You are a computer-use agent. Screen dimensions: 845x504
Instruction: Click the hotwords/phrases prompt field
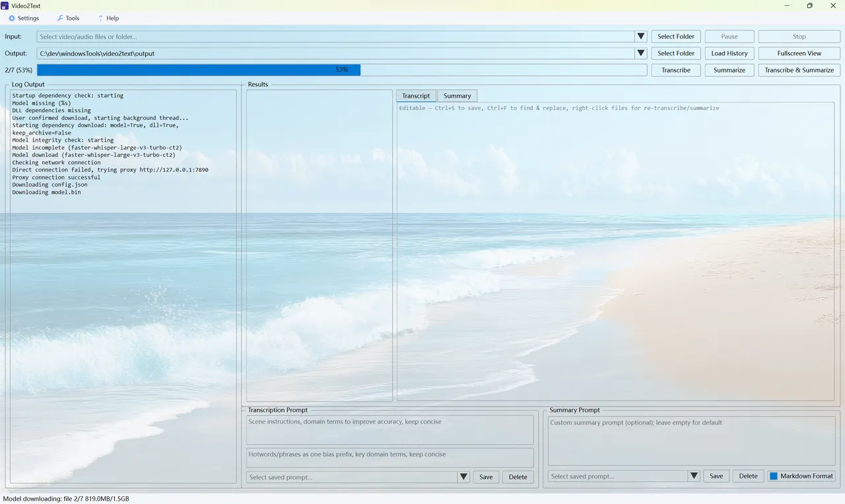tap(390, 458)
